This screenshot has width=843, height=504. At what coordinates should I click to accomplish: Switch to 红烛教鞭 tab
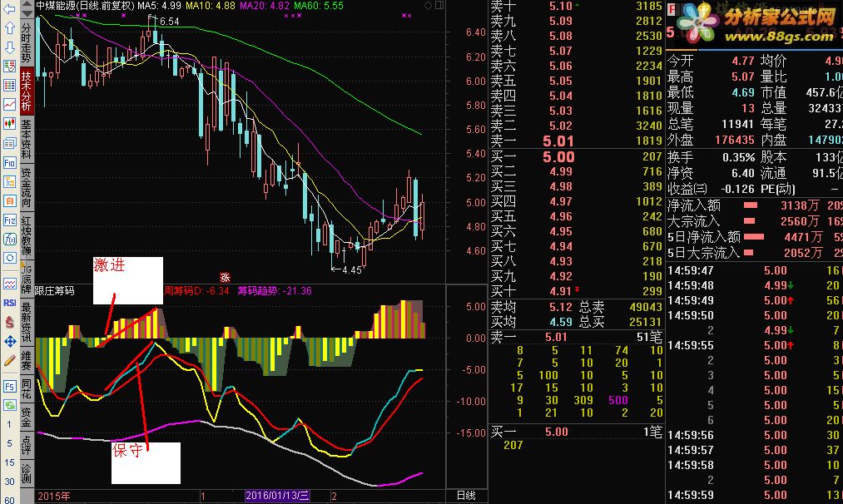click(27, 235)
